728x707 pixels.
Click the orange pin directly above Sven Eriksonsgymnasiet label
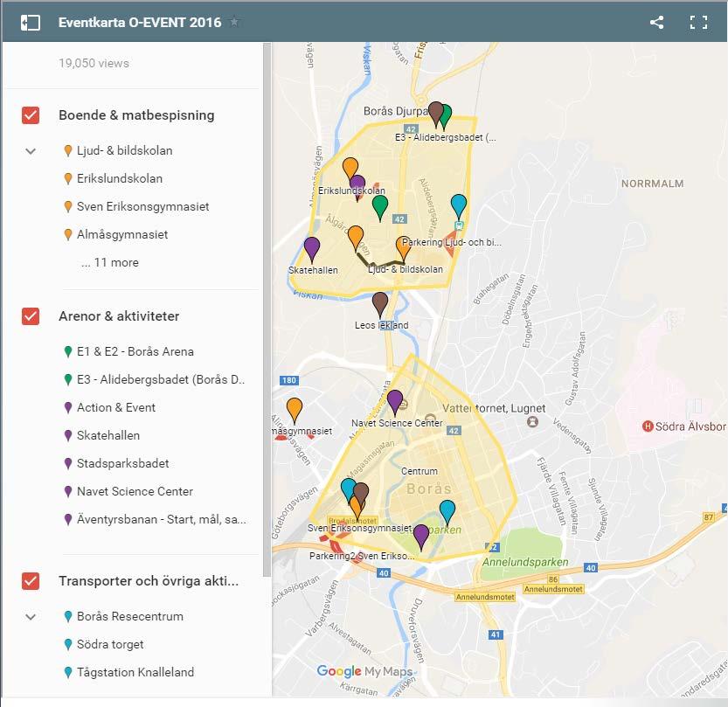(356, 509)
